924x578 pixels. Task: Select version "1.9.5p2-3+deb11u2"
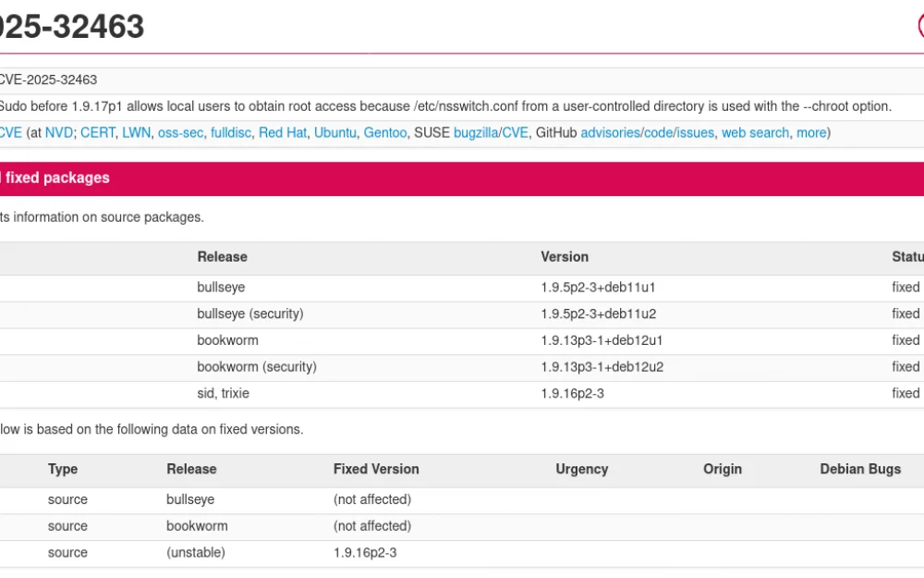(599, 314)
